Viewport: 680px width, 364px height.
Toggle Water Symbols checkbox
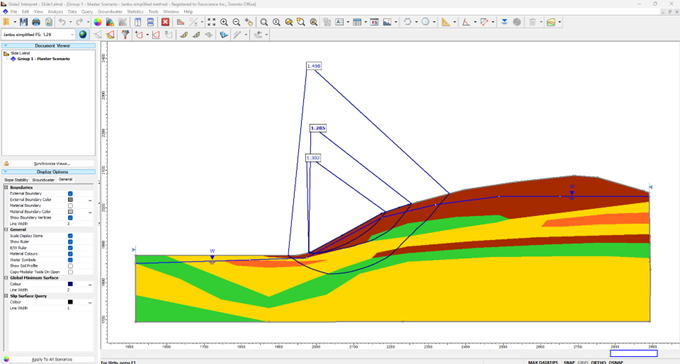point(70,260)
